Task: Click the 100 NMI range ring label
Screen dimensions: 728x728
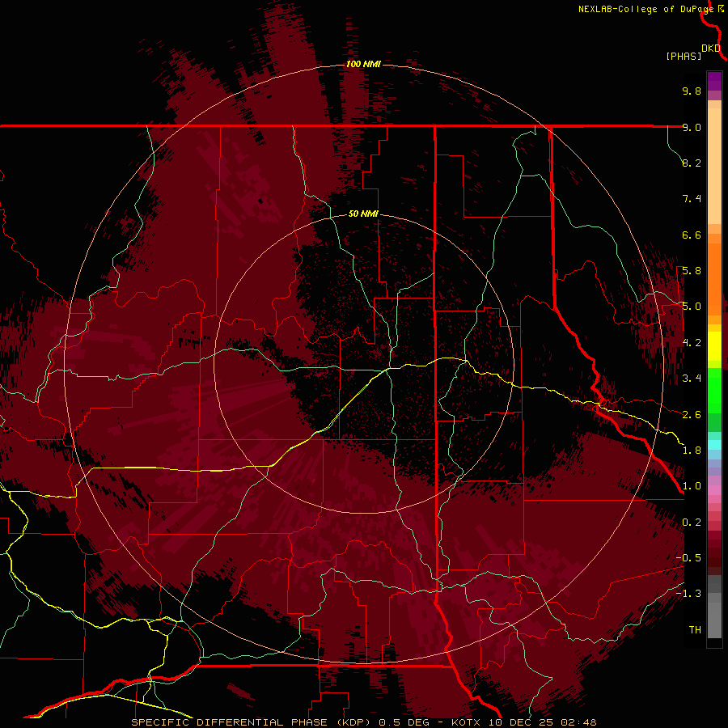Action: click(363, 64)
